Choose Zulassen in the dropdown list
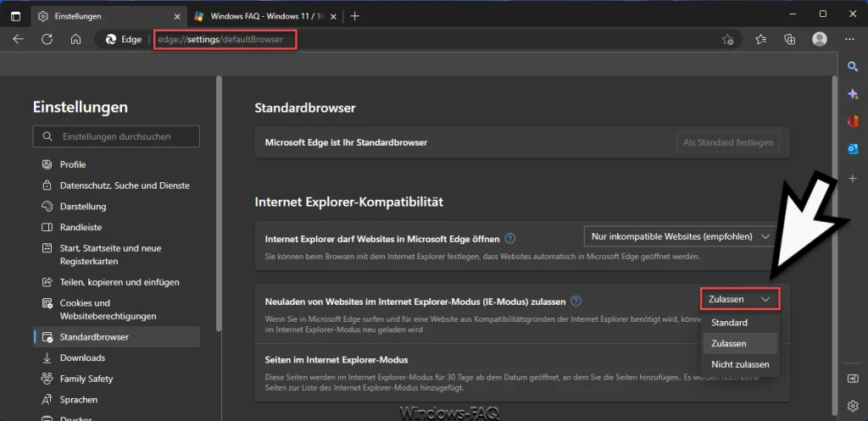Screen dimensions: 868x421 click(739, 344)
